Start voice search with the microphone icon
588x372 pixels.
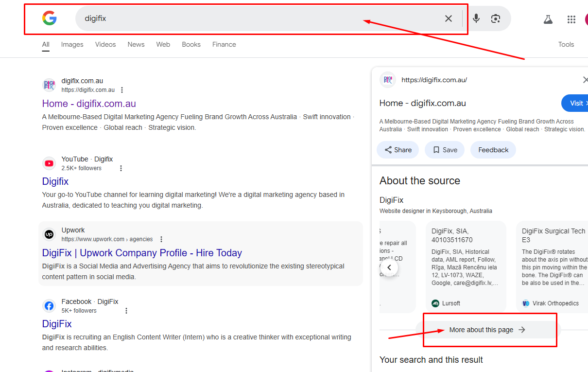click(476, 18)
